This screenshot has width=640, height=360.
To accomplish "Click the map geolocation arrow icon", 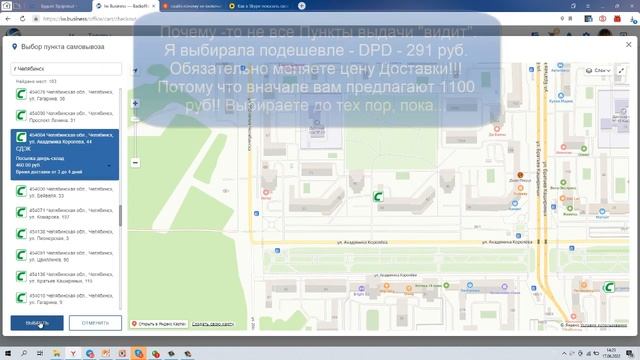I will point(136,70).
